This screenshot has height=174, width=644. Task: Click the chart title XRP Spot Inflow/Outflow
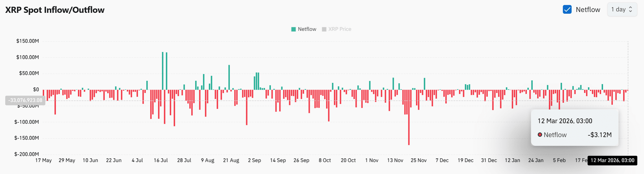click(55, 10)
